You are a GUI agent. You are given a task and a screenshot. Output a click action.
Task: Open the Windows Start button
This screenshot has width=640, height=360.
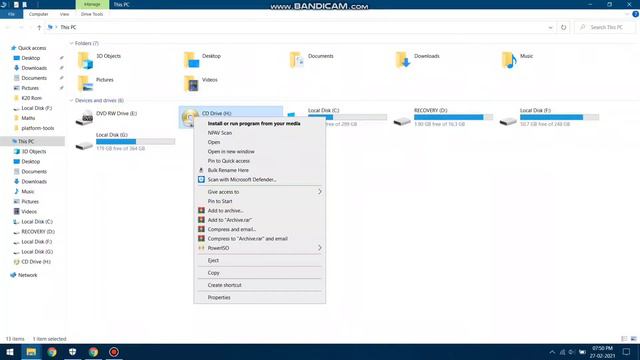(10, 352)
